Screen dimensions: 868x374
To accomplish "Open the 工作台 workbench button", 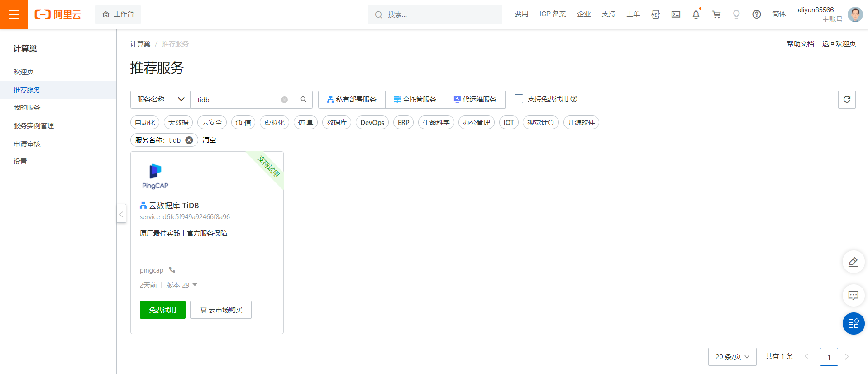I will [118, 14].
